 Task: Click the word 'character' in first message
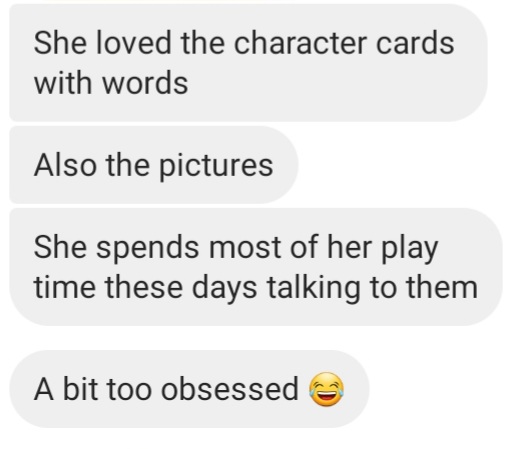tap(300, 43)
